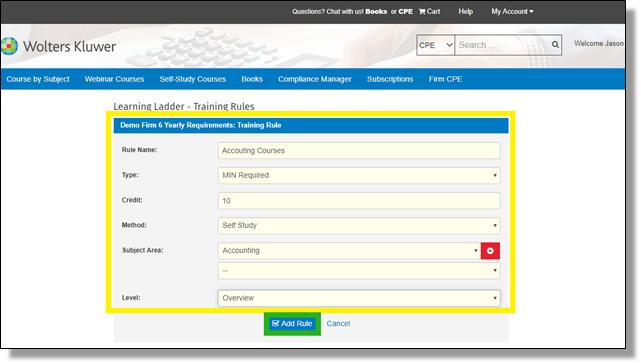Open the Method dropdown showing Self Study

pos(359,225)
